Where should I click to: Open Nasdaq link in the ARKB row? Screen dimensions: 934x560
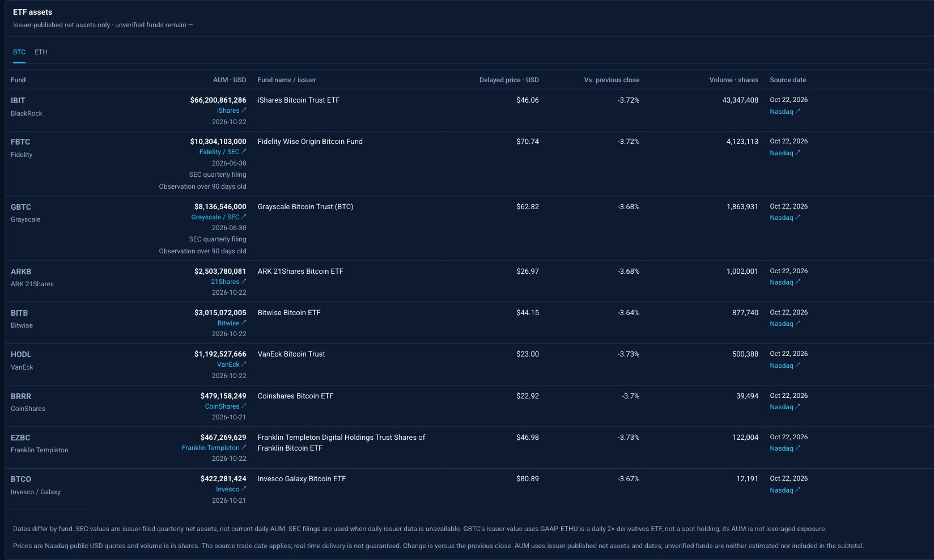pyautogui.click(x=785, y=282)
